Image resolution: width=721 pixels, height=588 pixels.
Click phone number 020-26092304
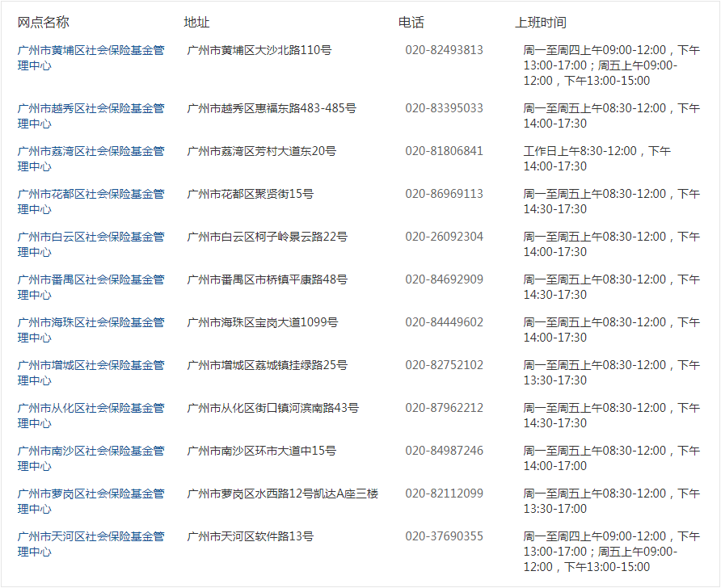[x=444, y=237]
